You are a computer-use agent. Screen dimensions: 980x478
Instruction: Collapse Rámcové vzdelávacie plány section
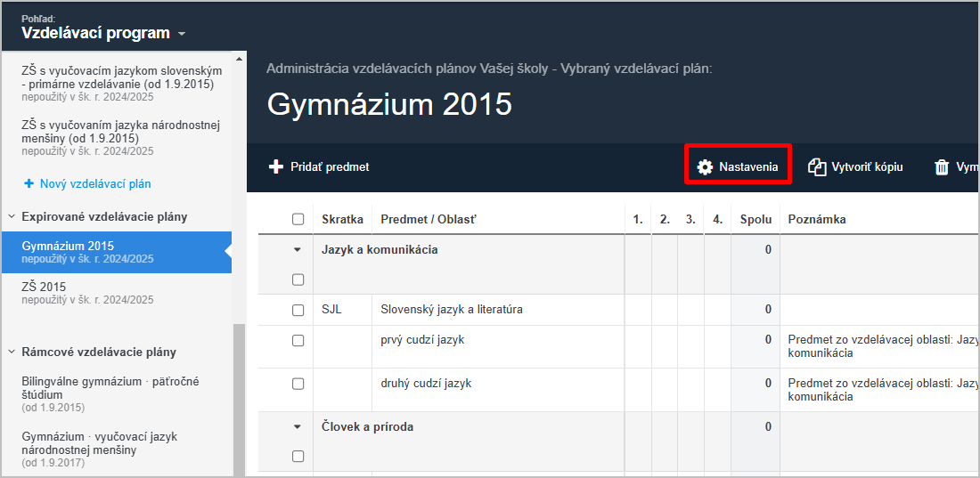(x=12, y=352)
